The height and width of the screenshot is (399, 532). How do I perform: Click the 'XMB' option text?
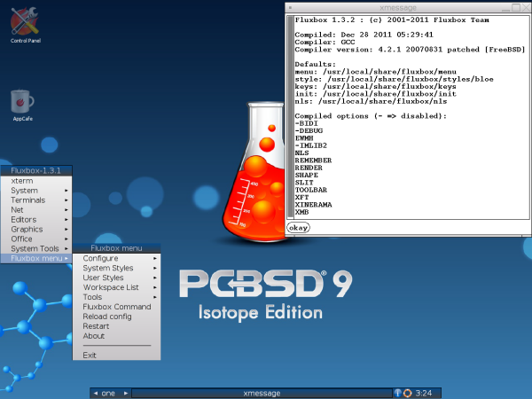301,212
